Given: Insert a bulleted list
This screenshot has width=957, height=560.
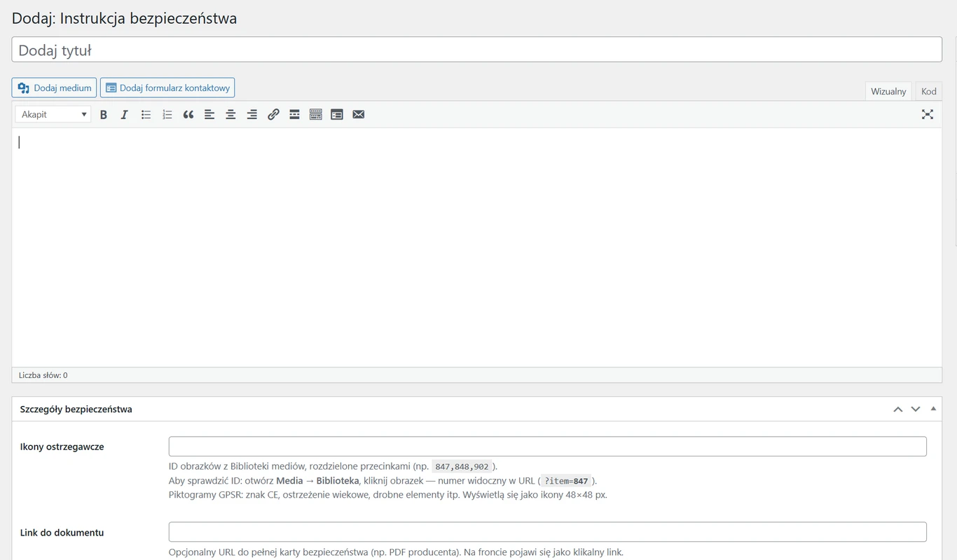Looking at the screenshot, I should click(x=146, y=115).
